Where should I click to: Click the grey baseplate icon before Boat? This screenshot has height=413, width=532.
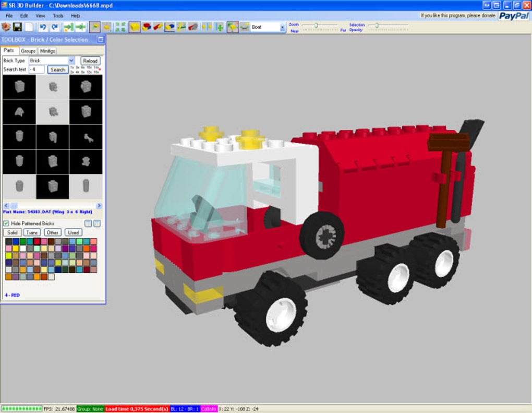coord(244,27)
